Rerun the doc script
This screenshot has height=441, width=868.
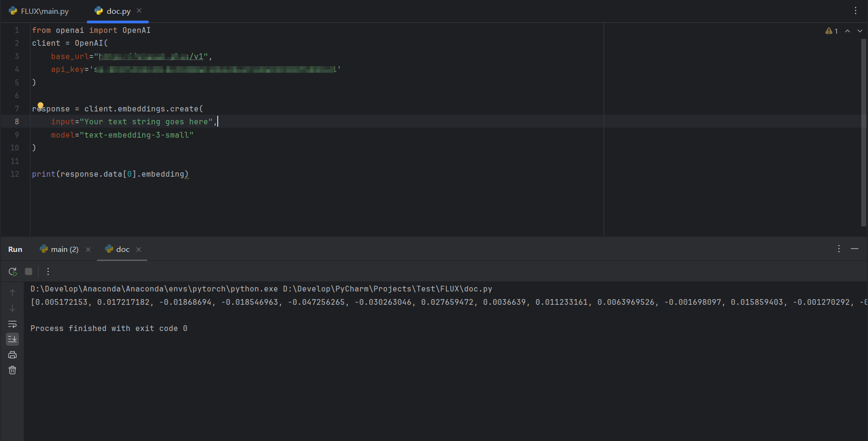point(13,271)
